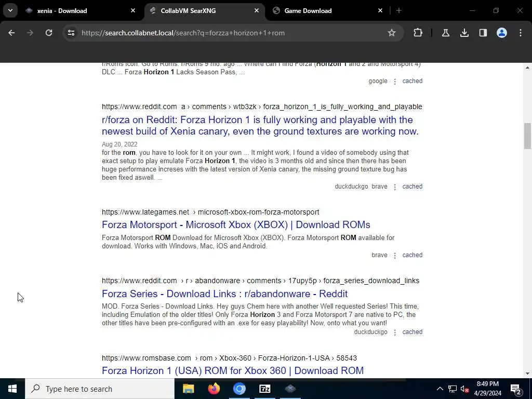This screenshot has height=399, width=532.
Task: Open network status tray icon
Action: pyautogui.click(x=453, y=389)
